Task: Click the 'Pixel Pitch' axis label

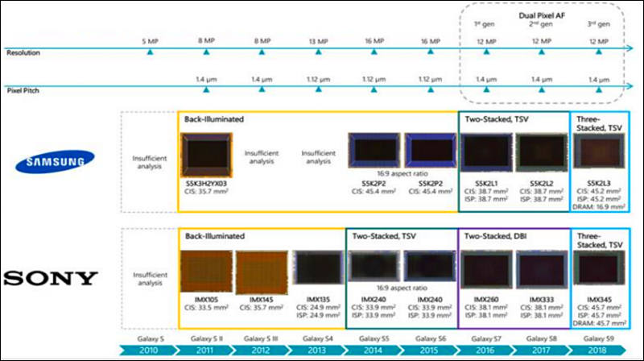Action: [23, 90]
